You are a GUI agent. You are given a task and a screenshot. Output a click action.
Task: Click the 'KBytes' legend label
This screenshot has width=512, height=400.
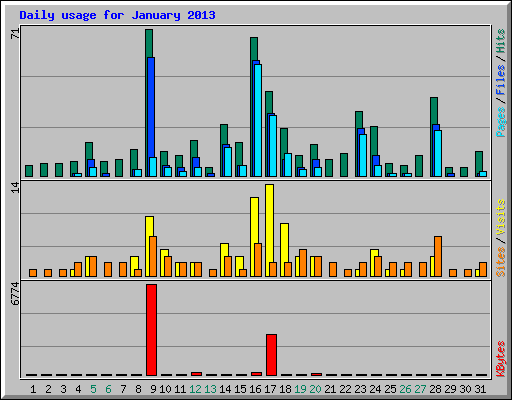click(500, 359)
